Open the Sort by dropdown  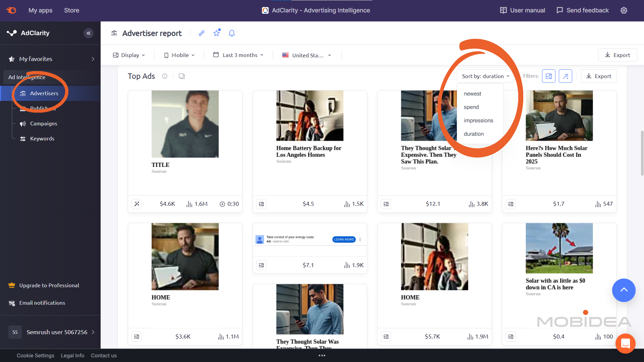tap(485, 76)
